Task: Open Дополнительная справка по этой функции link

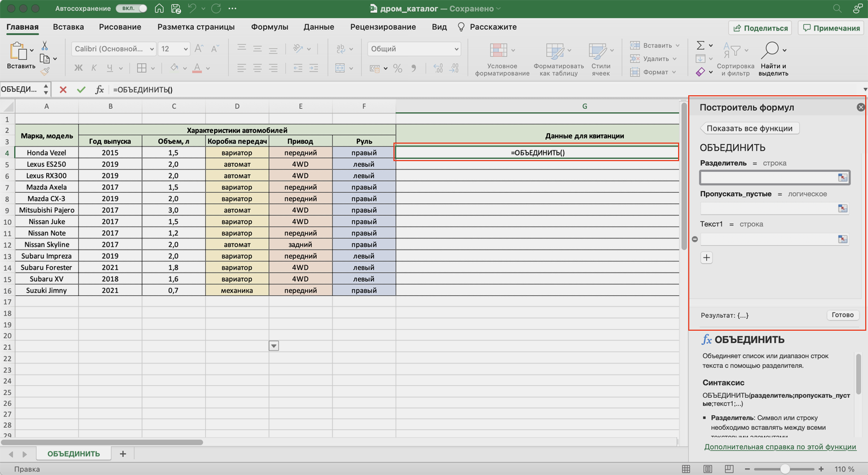Action: 780,447
